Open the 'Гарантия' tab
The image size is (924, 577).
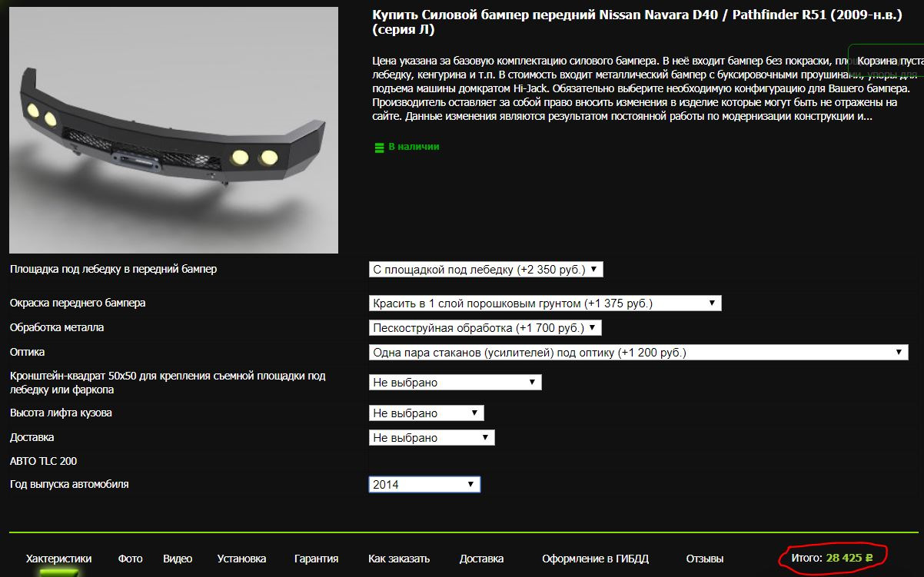[317, 559]
